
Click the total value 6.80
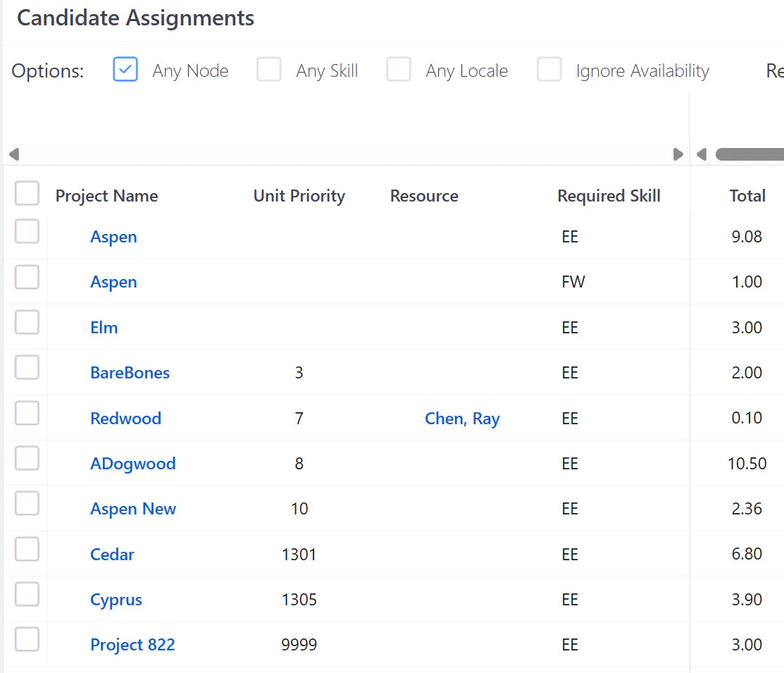(x=747, y=555)
